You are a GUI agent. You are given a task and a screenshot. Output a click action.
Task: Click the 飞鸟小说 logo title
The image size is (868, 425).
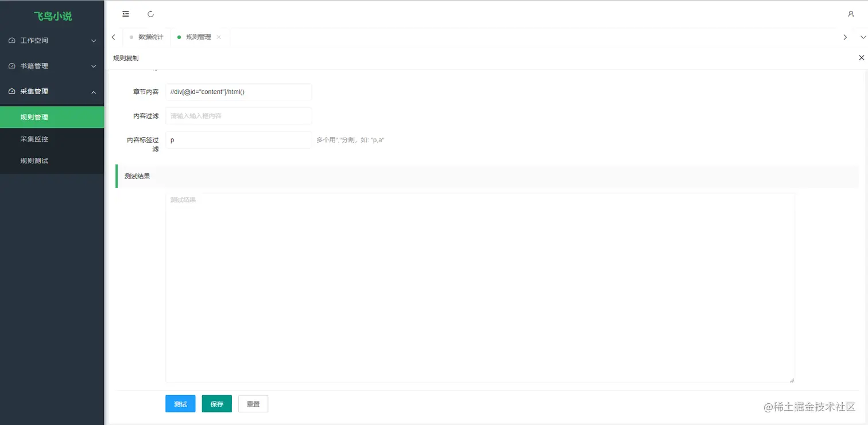pos(53,16)
